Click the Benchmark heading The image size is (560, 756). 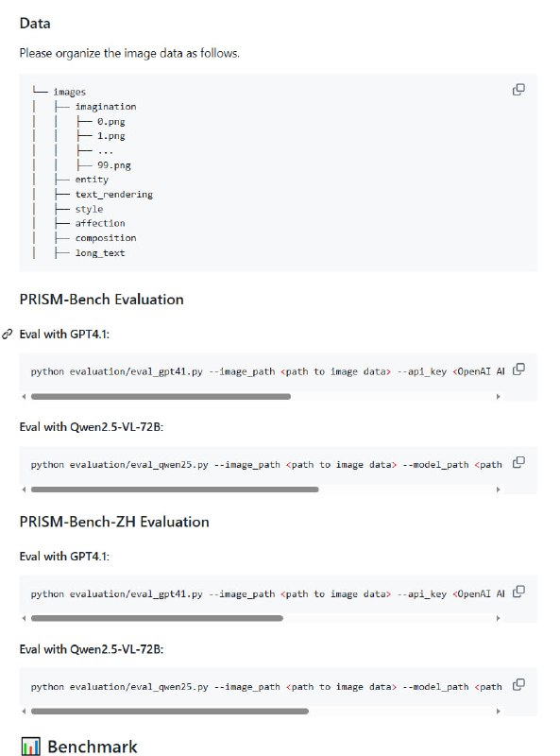(x=93, y=746)
